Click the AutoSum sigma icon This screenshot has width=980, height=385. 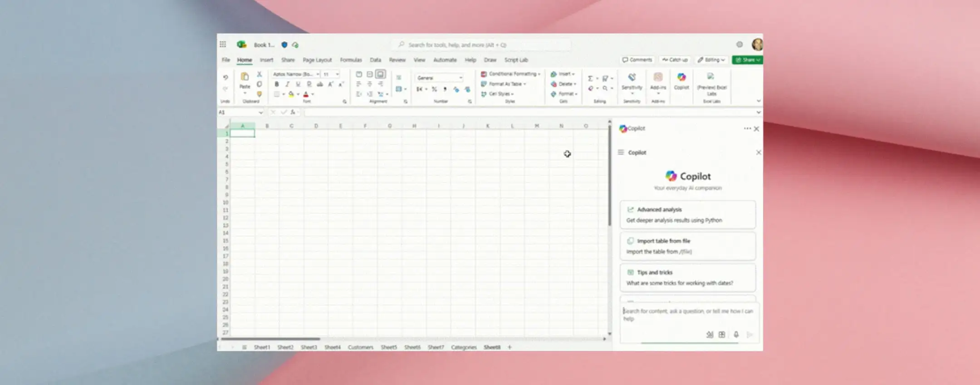tap(590, 79)
